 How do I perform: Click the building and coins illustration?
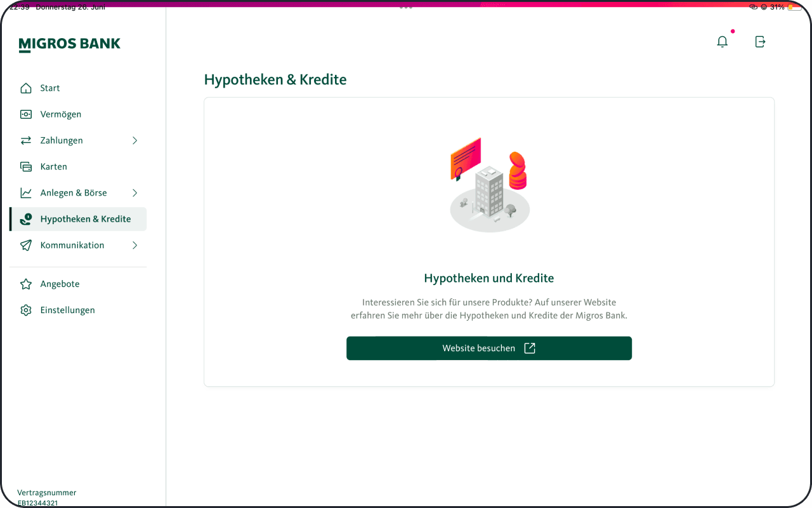click(489, 185)
